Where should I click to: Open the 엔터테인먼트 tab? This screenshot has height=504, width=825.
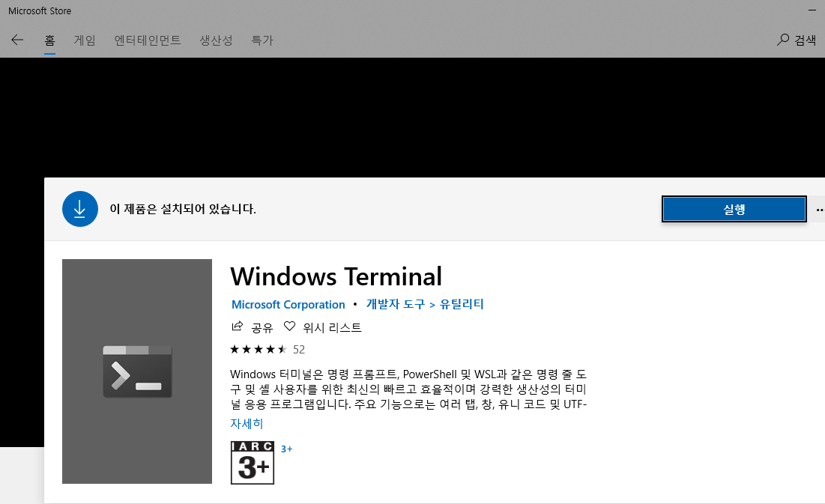pos(148,40)
